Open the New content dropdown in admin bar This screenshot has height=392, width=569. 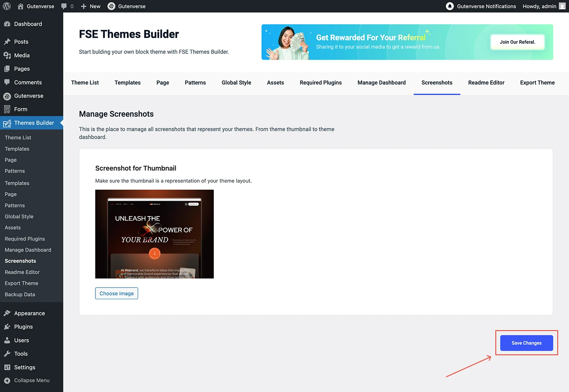tap(91, 6)
